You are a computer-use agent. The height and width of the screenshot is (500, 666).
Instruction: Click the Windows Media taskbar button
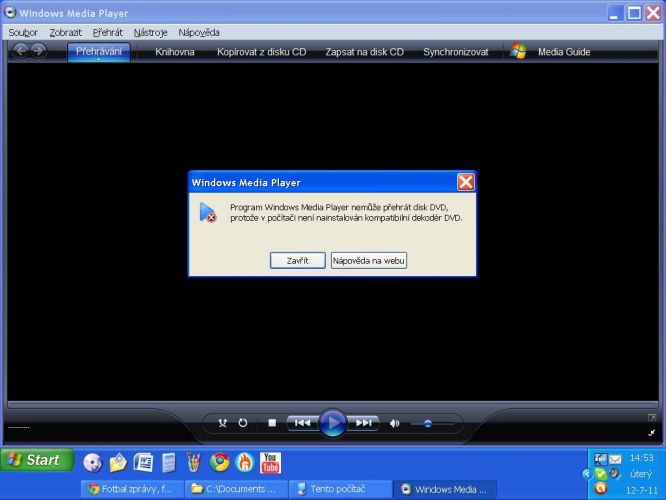point(444,489)
